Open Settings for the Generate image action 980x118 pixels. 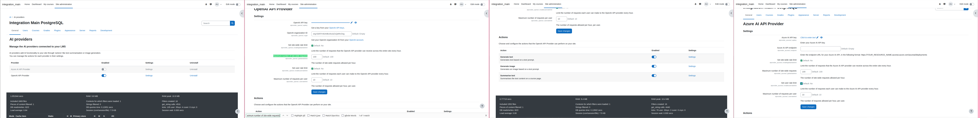(x=692, y=66)
